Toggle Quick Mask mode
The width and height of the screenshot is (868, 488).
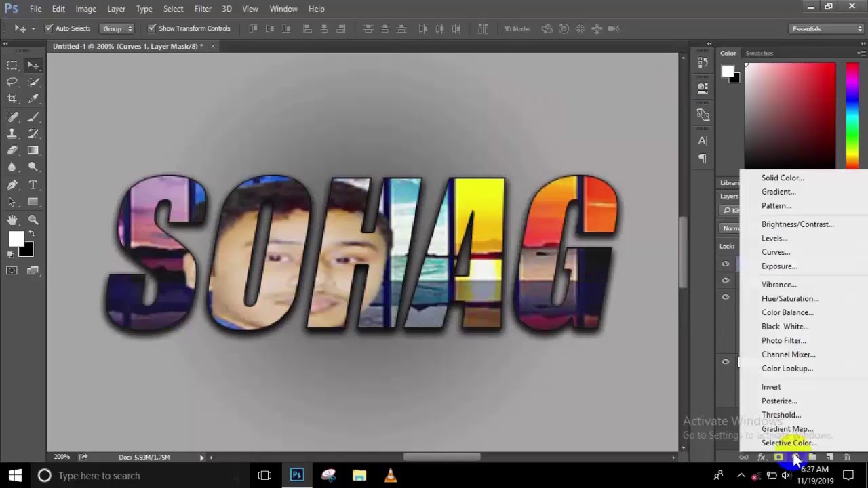12,270
